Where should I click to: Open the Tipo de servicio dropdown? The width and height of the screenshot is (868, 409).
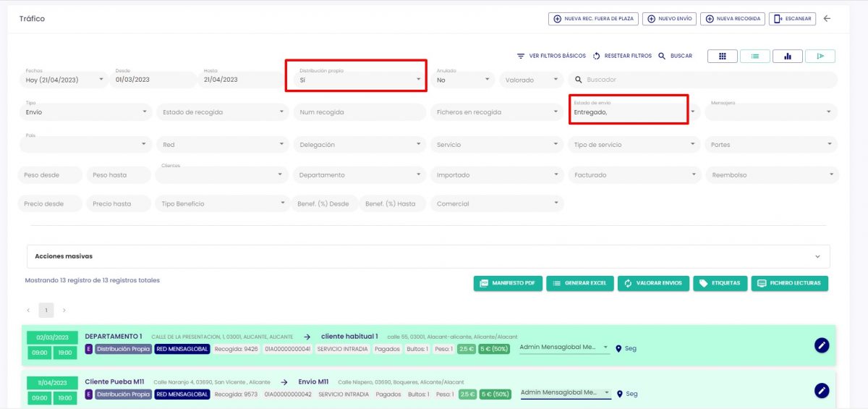pyautogui.click(x=634, y=145)
